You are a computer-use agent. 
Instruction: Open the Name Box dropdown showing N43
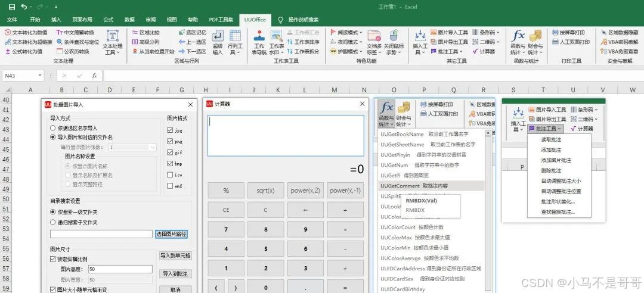(40, 76)
